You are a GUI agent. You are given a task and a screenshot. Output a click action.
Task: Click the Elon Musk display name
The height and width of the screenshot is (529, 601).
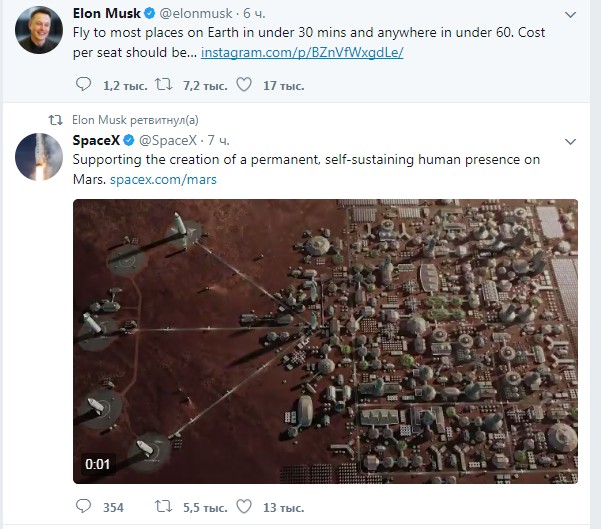point(107,13)
